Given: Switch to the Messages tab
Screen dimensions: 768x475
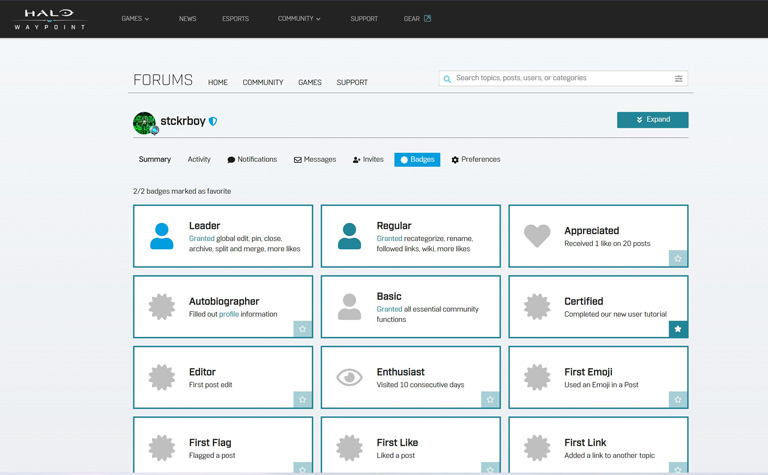Looking at the screenshot, I should (315, 159).
